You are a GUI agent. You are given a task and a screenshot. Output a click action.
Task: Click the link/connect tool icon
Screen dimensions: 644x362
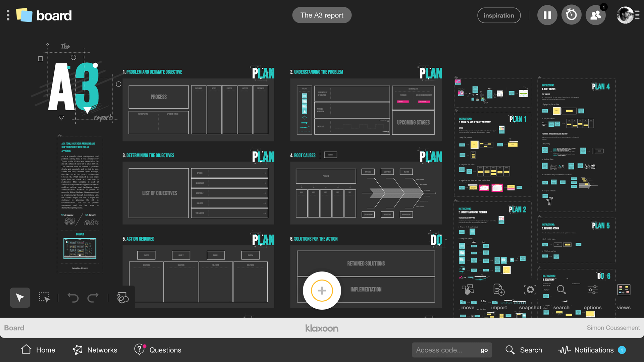click(x=122, y=297)
